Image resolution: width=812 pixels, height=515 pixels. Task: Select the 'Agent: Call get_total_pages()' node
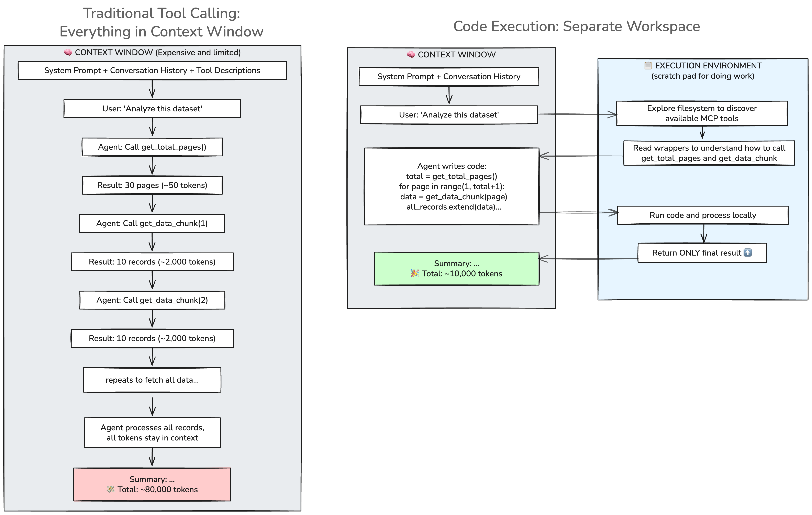[152, 147]
